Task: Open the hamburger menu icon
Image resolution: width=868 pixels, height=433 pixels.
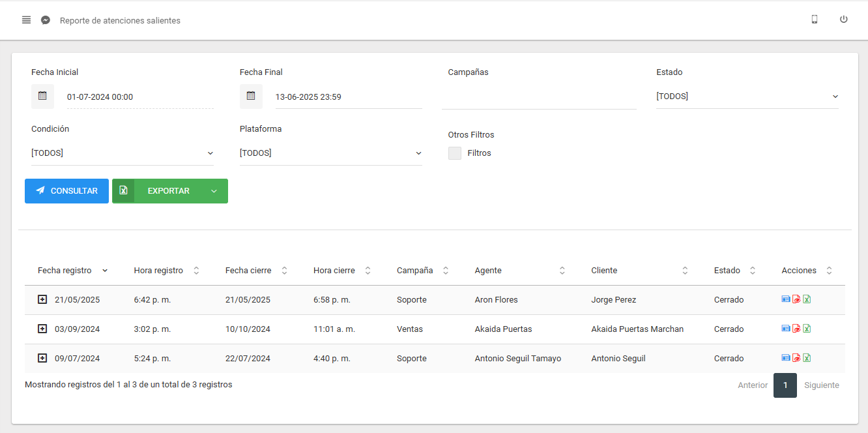Action: (x=26, y=20)
